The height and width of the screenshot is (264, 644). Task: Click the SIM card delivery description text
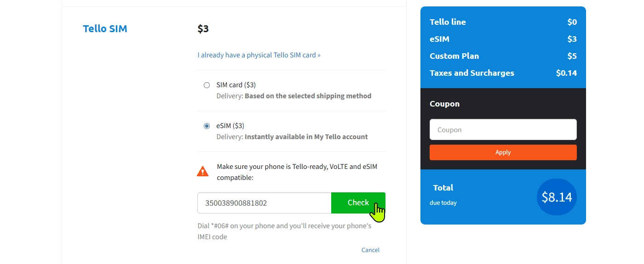pyautogui.click(x=294, y=96)
